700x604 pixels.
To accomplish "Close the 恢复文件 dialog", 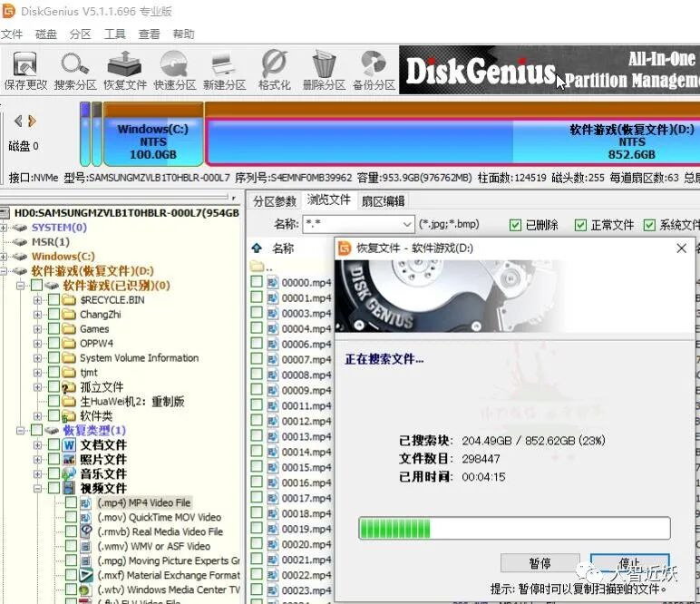I will [x=681, y=248].
